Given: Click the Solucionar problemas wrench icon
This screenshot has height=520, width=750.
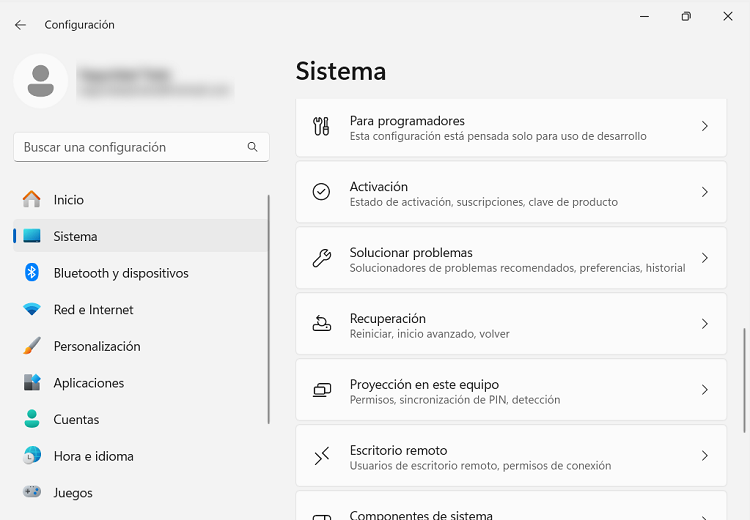Looking at the screenshot, I should point(321,259).
